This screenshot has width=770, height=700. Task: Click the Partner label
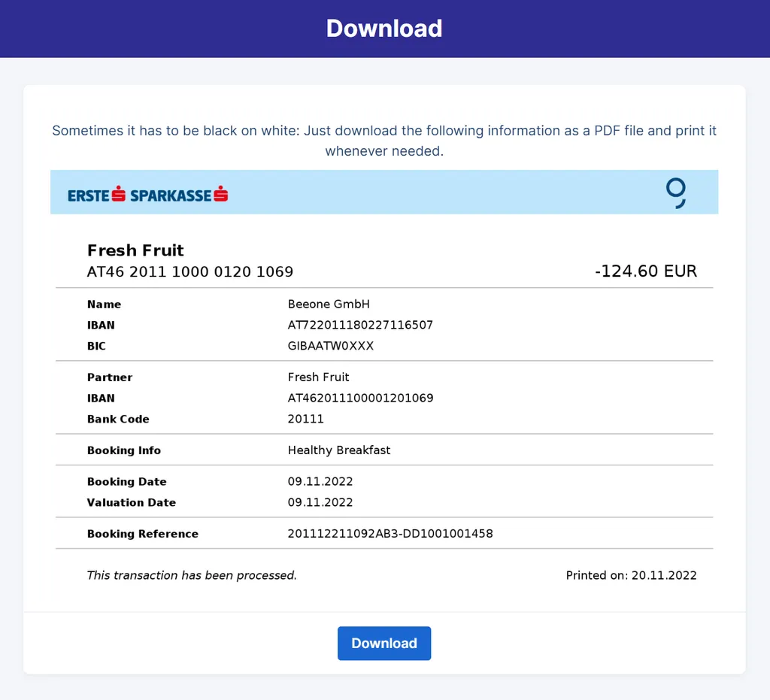[x=110, y=377]
